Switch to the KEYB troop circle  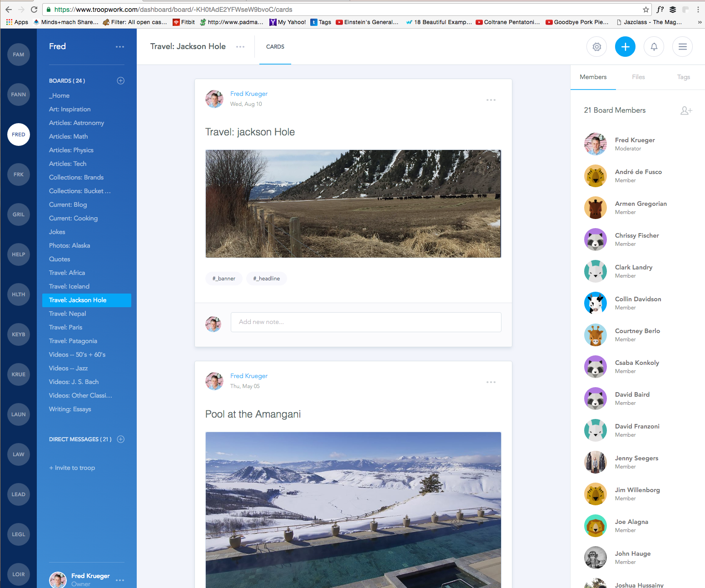coord(19,334)
